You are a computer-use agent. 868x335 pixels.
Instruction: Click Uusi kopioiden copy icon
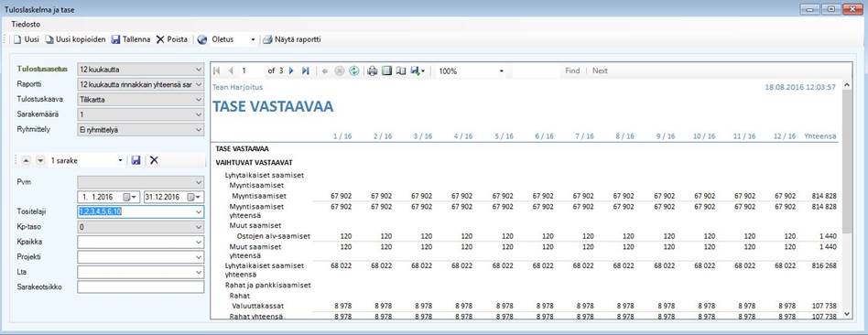click(x=49, y=40)
